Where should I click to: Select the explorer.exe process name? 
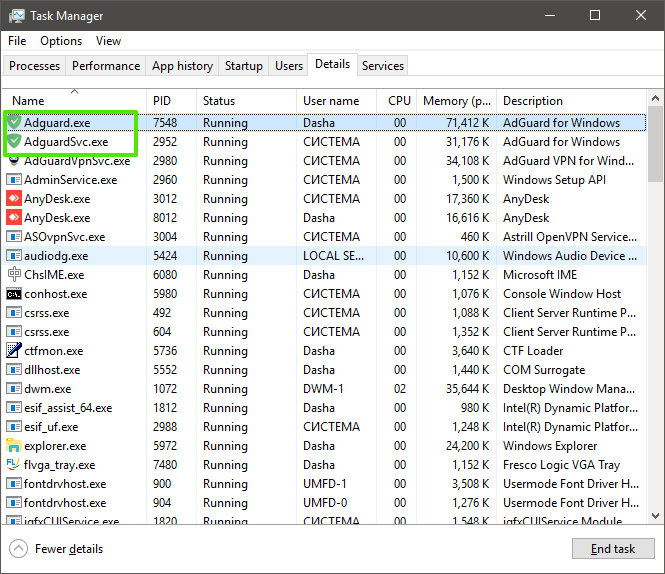55,446
